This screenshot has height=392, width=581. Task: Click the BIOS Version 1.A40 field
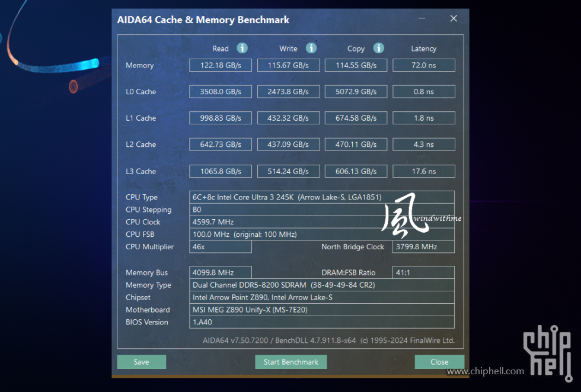click(x=321, y=322)
